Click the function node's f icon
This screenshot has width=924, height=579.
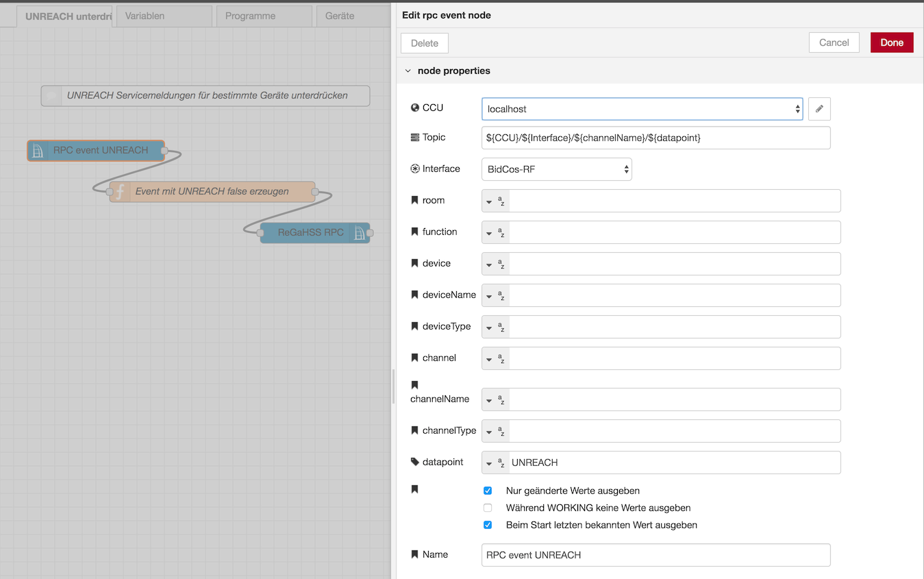coord(121,192)
